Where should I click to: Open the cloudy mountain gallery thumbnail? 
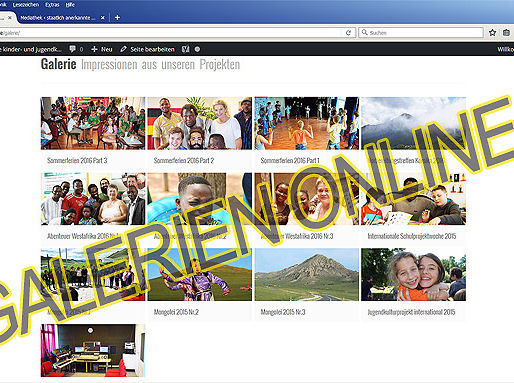click(x=413, y=123)
